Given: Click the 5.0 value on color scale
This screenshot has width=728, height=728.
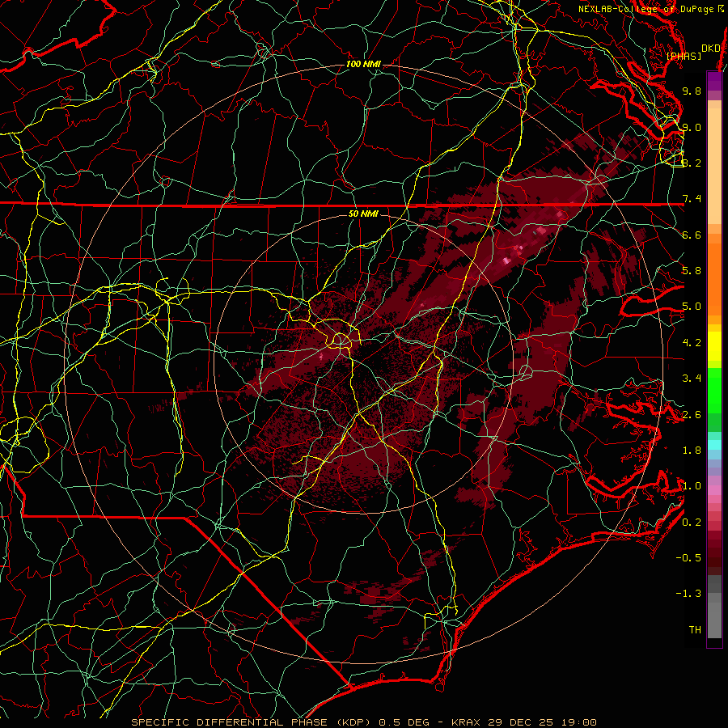Looking at the screenshot, I should (692, 307).
